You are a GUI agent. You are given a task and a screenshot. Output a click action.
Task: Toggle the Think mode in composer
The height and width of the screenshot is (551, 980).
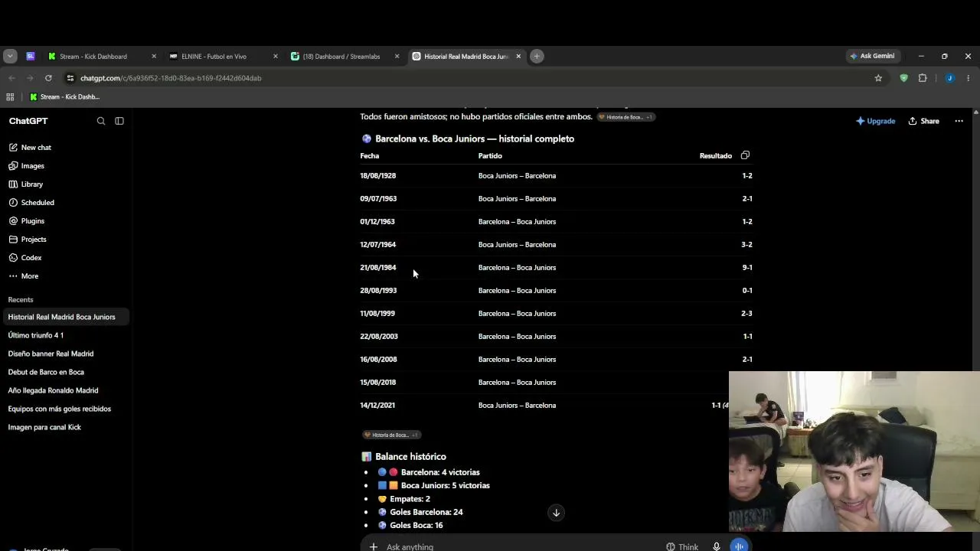point(682,546)
